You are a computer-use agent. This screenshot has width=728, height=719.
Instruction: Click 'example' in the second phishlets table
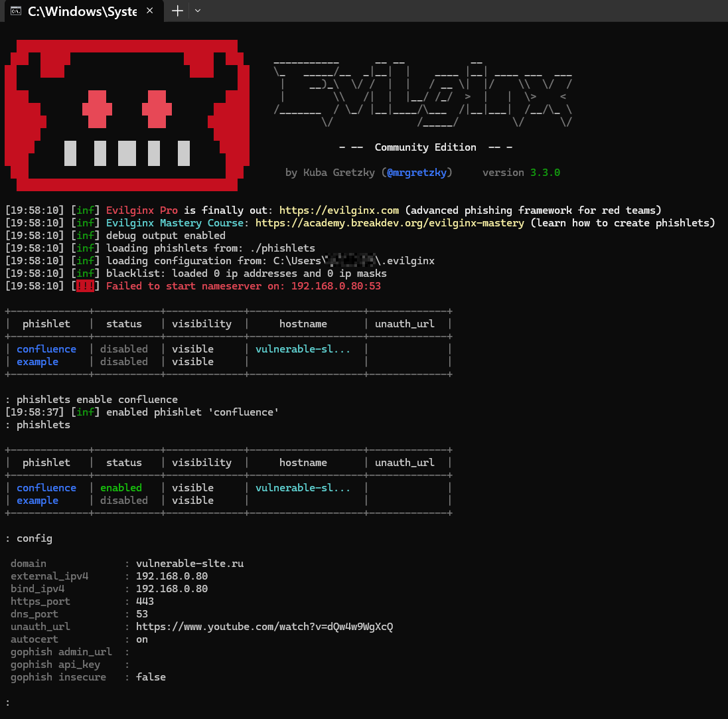(x=38, y=501)
